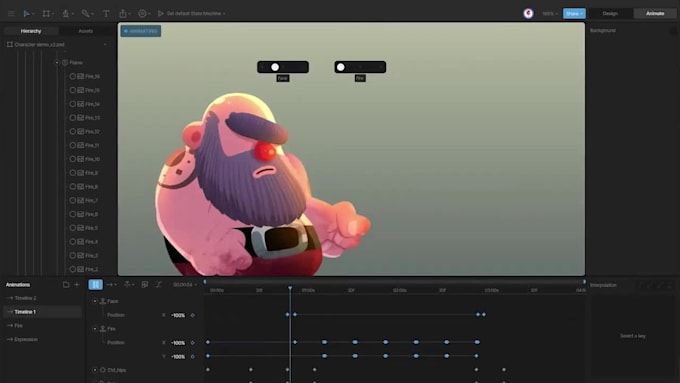Toggle circle next to Fire_10 layer
Viewport: 680px width, 383px height.
(72, 159)
